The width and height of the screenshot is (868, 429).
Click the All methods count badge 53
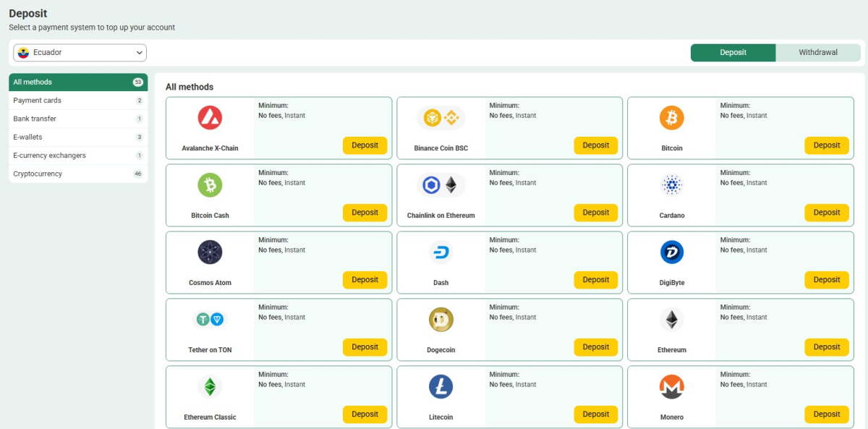coord(138,82)
